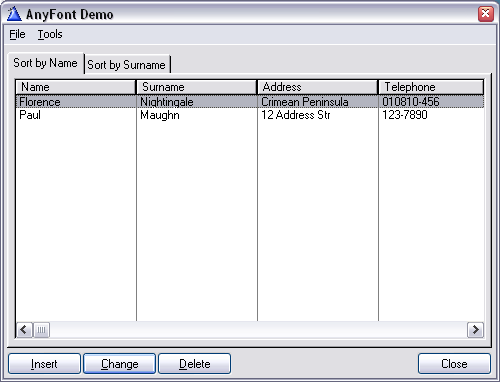Select the Nightingale surname cell
This screenshot has width=500, height=382.
coord(197,102)
